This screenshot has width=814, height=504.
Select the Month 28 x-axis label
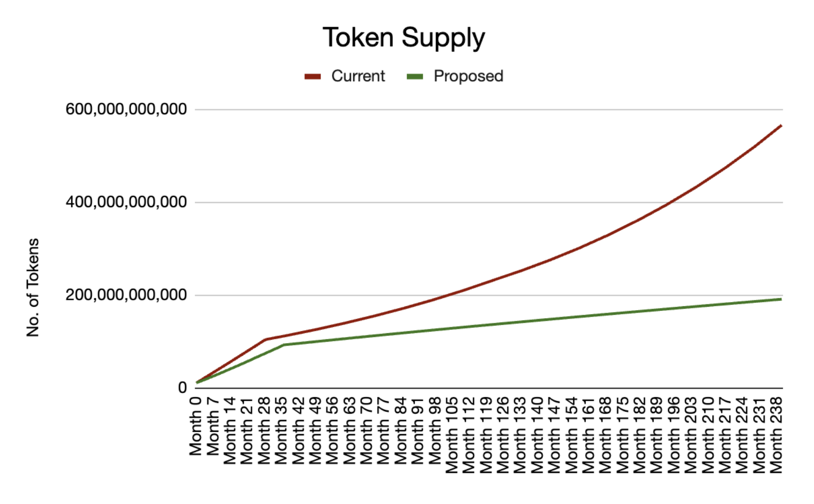point(264,430)
